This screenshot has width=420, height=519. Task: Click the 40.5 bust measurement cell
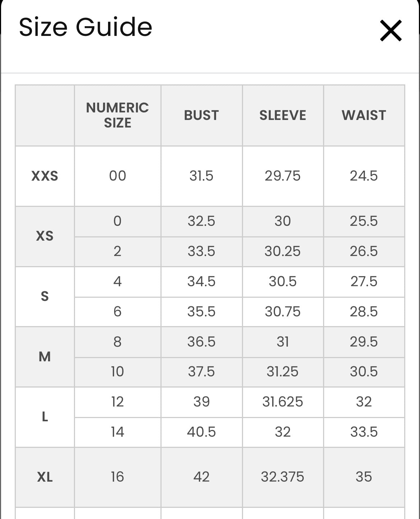click(x=201, y=432)
